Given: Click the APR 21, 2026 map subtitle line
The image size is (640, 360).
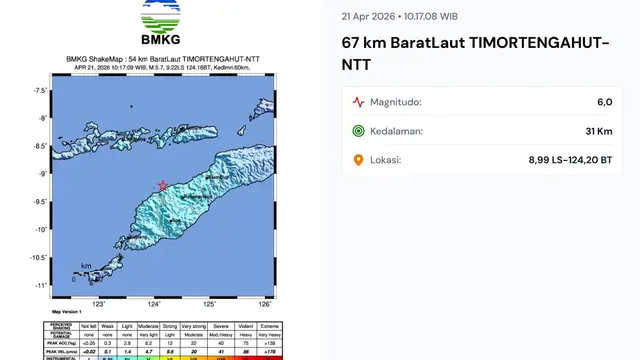Looking at the screenshot, I should (162, 67).
